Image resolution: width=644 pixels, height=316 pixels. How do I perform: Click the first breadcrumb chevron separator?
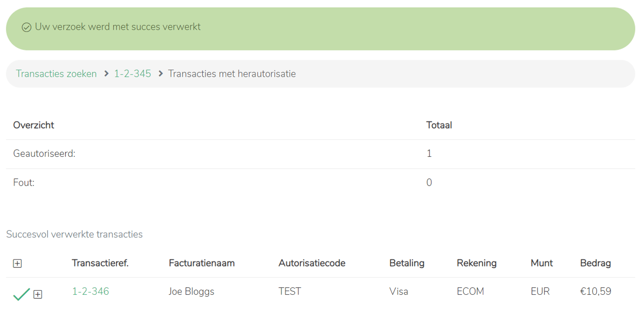tap(107, 74)
